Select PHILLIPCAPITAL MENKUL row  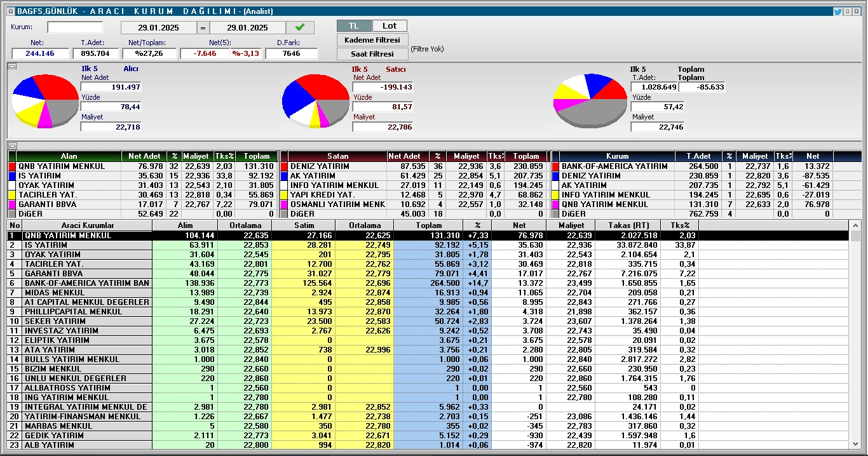[429, 312]
